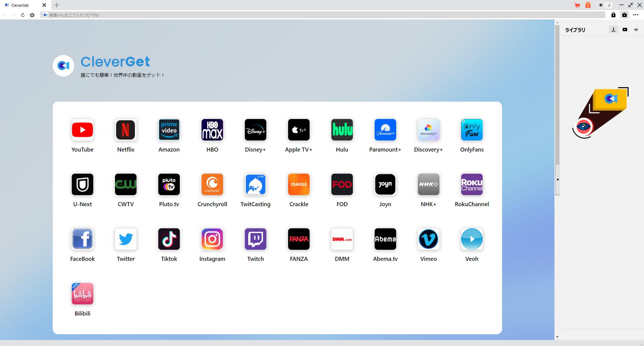
Task: Open a new tab with plus button
Action: pyautogui.click(x=57, y=5)
